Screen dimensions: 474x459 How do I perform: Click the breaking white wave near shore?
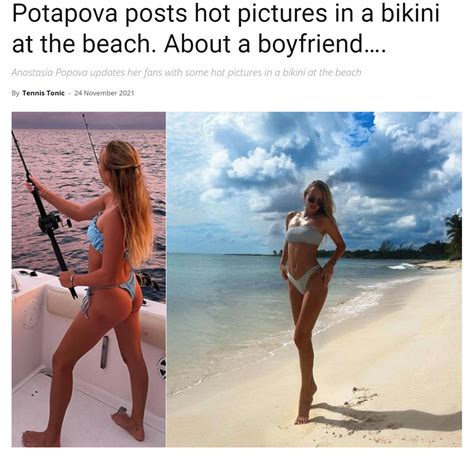(x=402, y=266)
